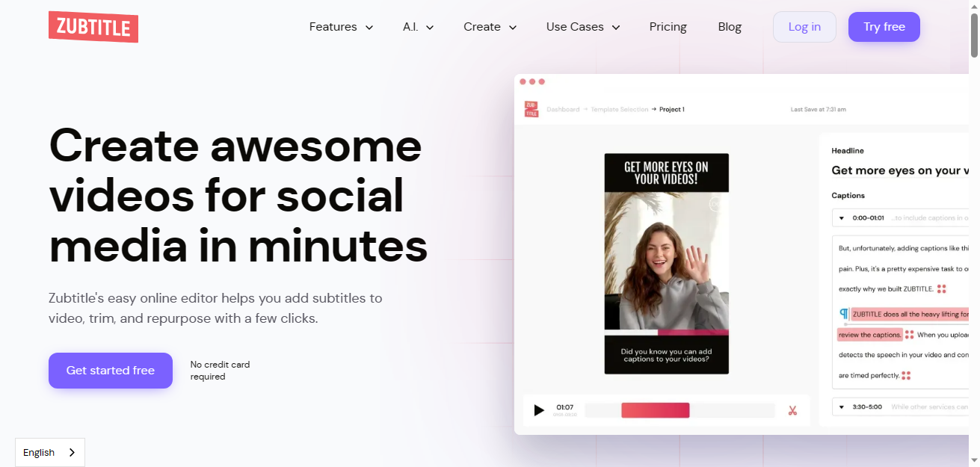Open the Blog link
Screen dimensions: 980x467
(x=730, y=27)
